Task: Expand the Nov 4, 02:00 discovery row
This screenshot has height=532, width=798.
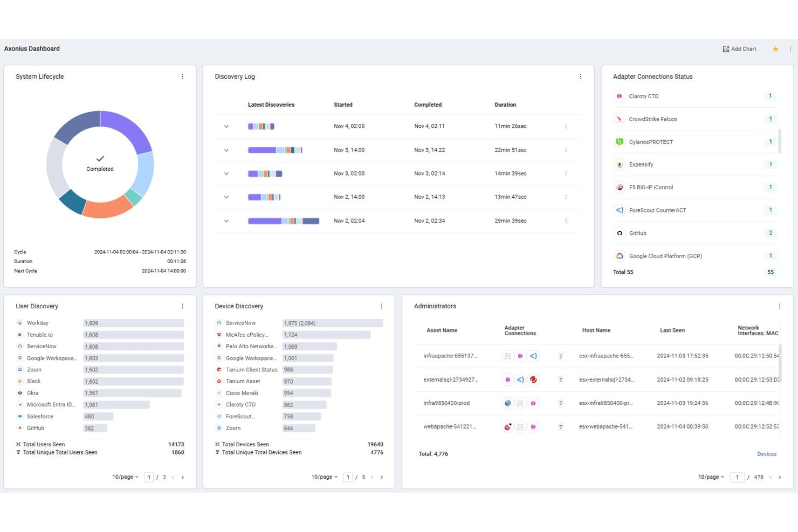Action: [x=226, y=127]
